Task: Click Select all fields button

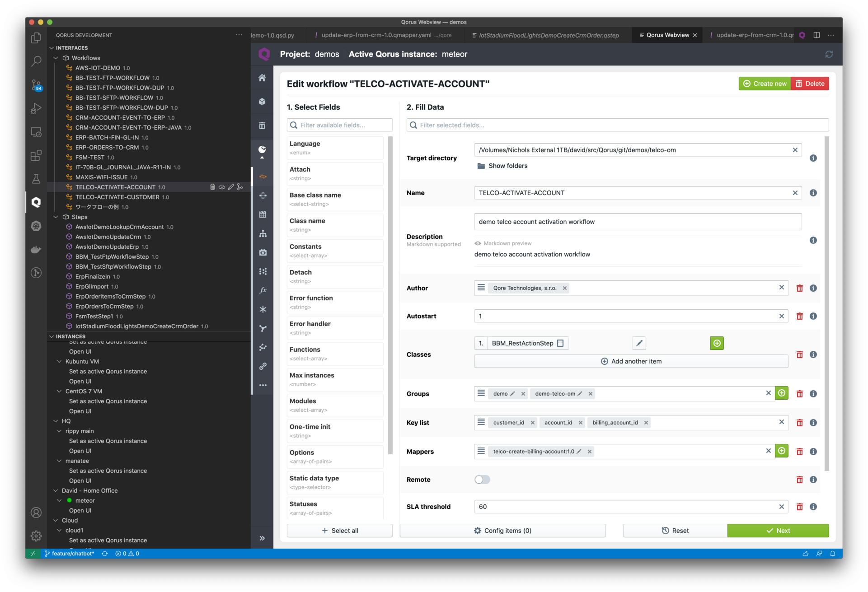Action: pyautogui.click(x=340, y=531)
